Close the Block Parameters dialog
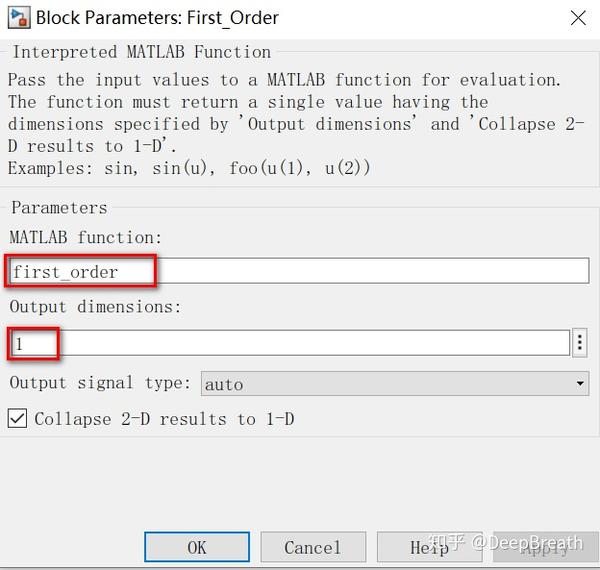Image resolution: width=600 pixels, height=570 pixels. point(578,18)
